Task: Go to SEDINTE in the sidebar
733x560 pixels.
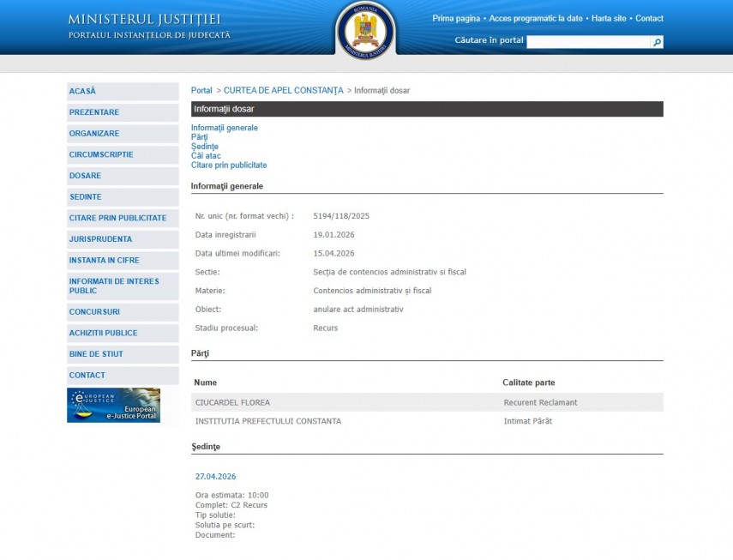Action: pos(86,197)
